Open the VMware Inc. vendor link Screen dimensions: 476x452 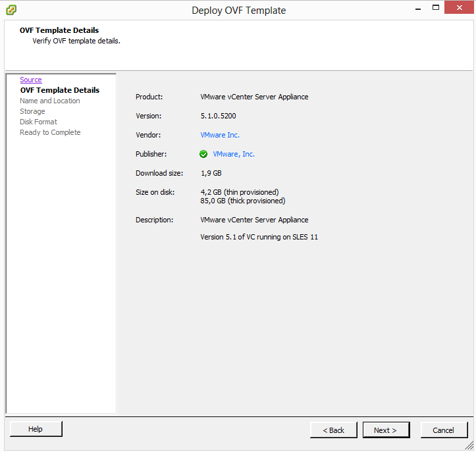pos(220,135)
